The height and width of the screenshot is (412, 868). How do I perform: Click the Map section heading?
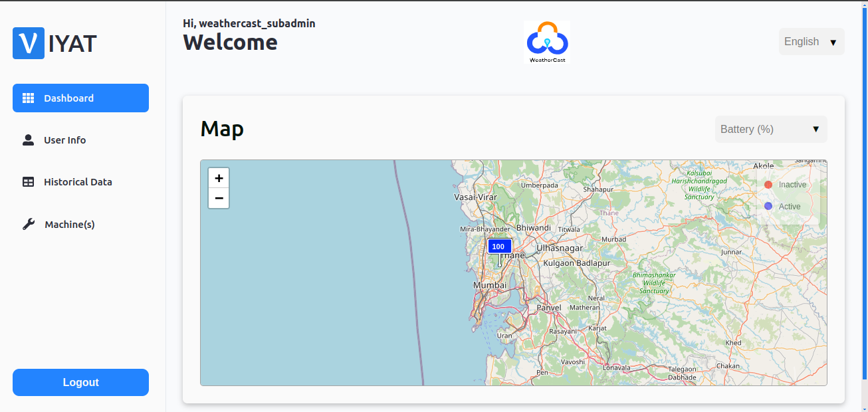point(222,128)
